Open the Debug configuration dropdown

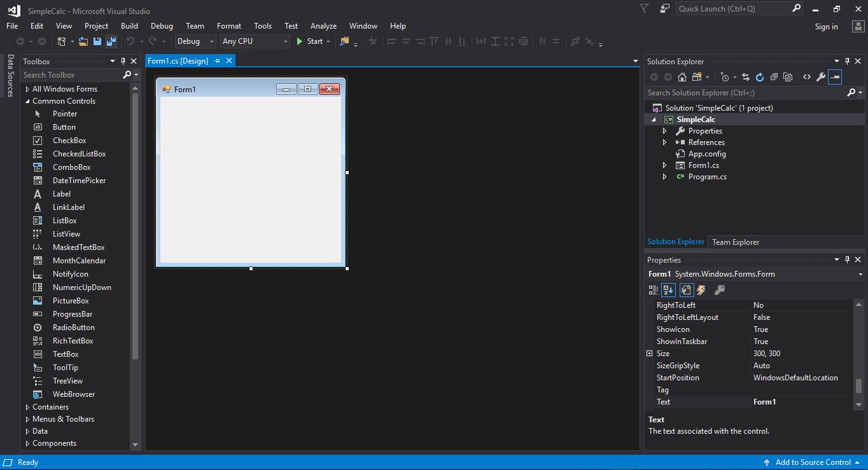(x=195, y=41)
